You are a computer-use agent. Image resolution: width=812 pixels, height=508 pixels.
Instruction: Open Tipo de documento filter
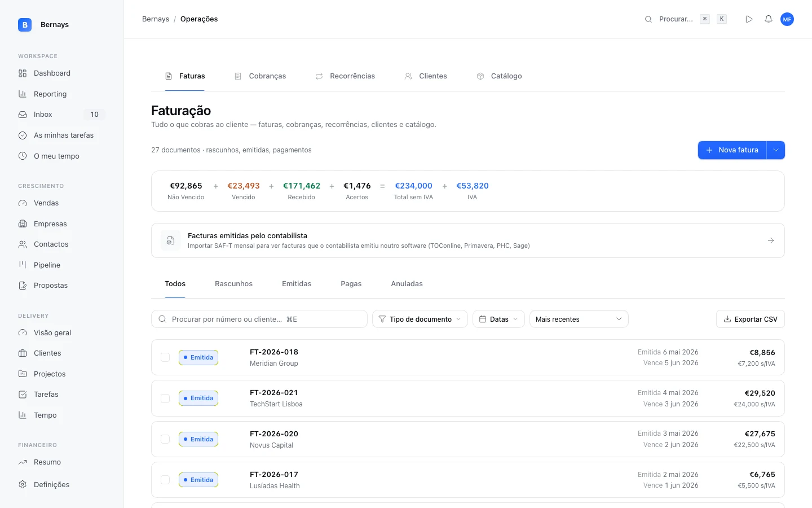(x=420, y=319)
